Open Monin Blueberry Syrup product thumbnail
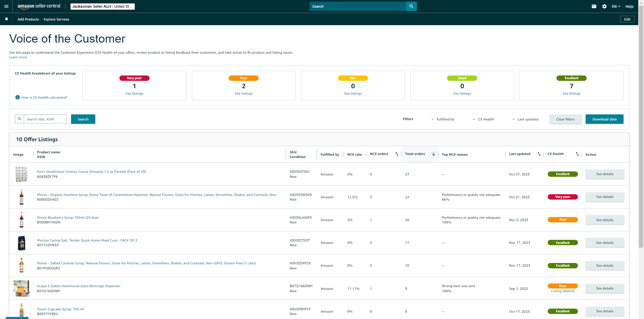This screenshot has height=319, width=644. (x=21, y=220)
